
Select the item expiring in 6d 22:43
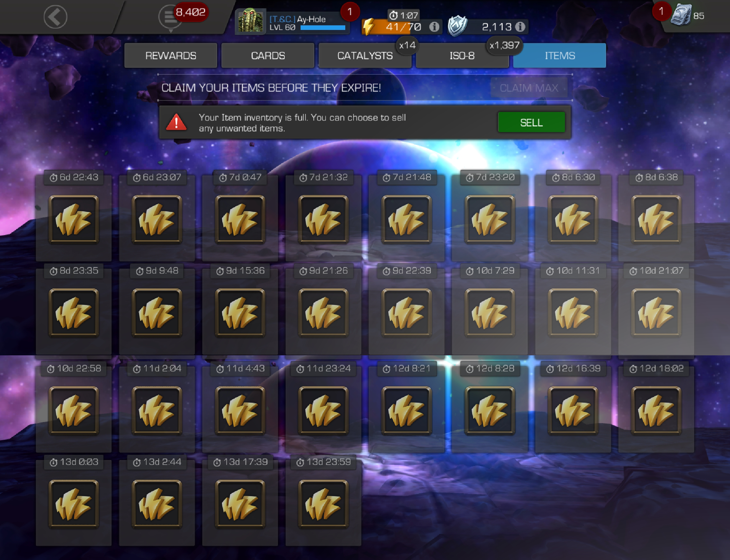(x=74, y=216)
